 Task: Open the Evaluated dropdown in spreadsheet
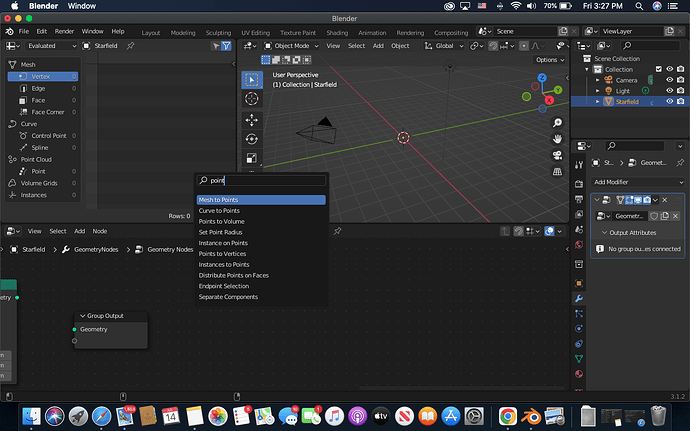click(51, 46)
